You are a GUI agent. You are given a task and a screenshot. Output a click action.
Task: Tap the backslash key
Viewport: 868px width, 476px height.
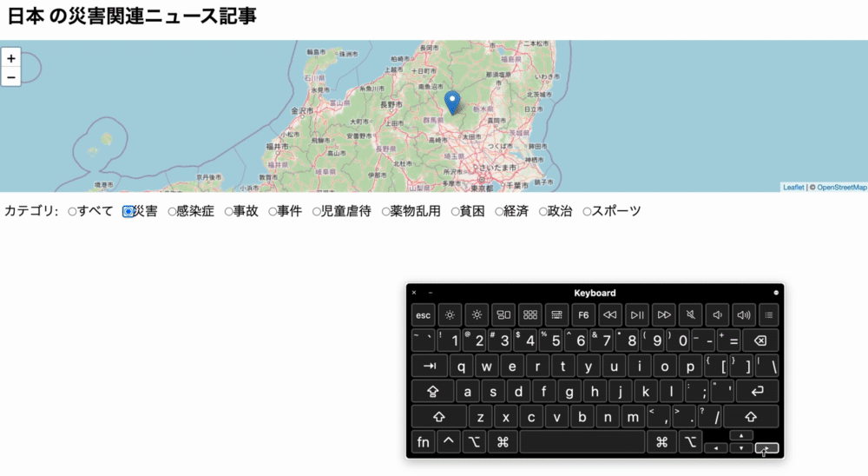767,366
